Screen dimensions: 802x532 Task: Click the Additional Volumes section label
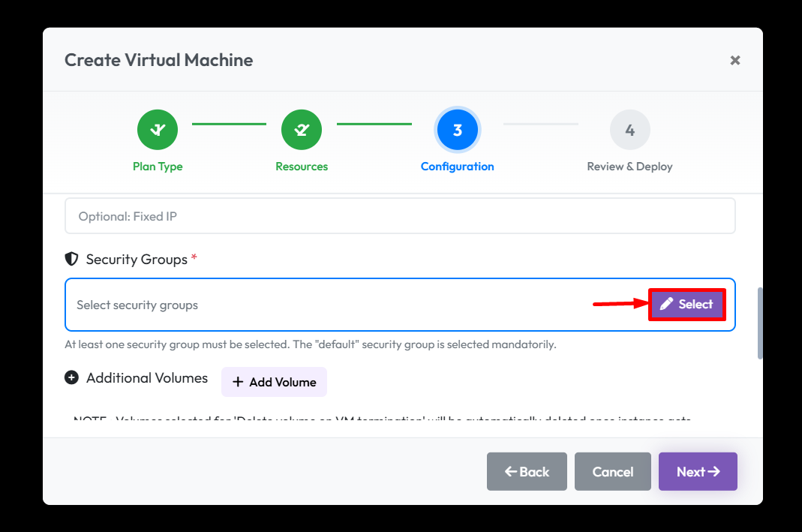(147, 377)
